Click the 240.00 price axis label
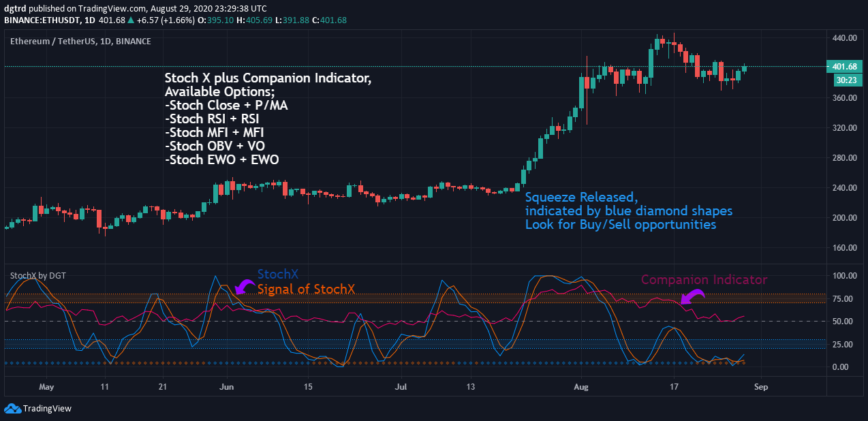This screenshot has width=868, height=421. [844, 188]
